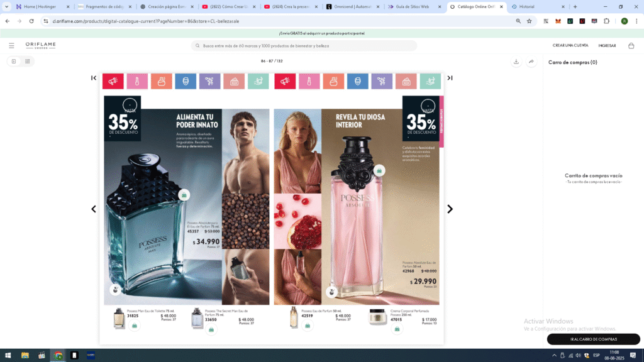
Task: Open the Chrome zoom magnifier icon
Action: coord(518,21)
